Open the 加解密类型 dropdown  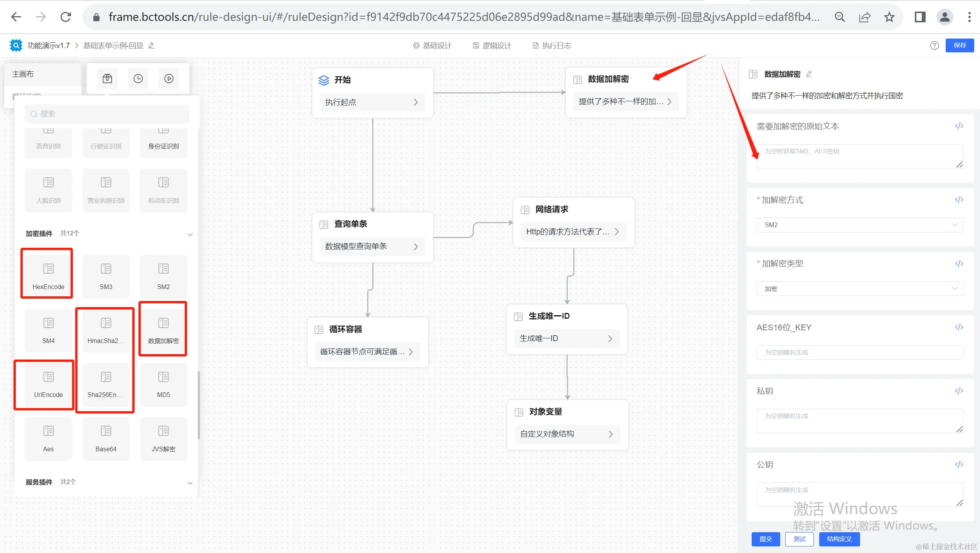click(x=860, y=289)
